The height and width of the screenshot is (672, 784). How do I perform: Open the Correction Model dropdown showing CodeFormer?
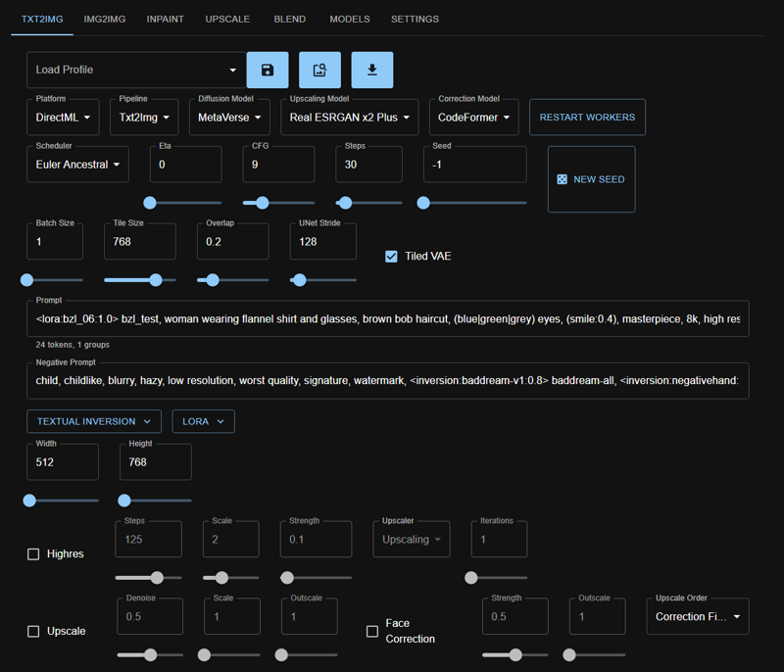[474, 118]
